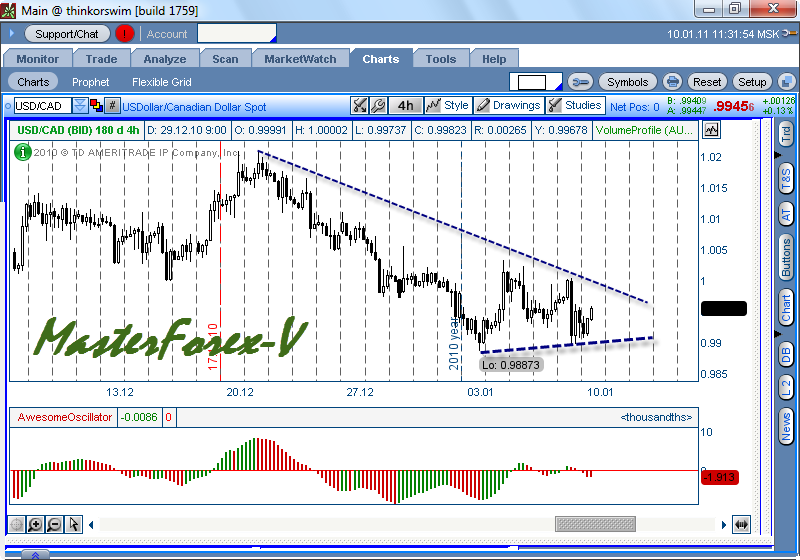Click the green info icon on chart

point(22,151)
